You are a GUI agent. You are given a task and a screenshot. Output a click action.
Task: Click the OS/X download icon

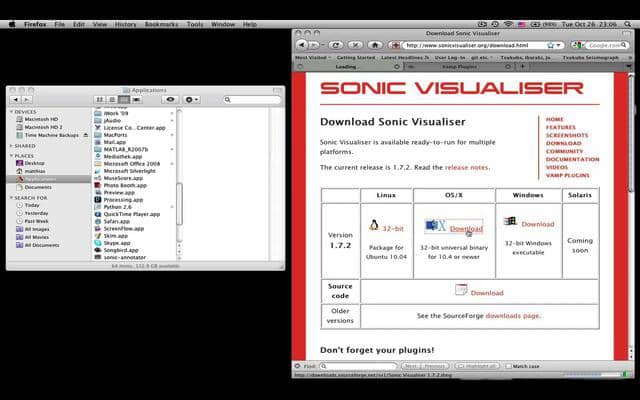435,226
